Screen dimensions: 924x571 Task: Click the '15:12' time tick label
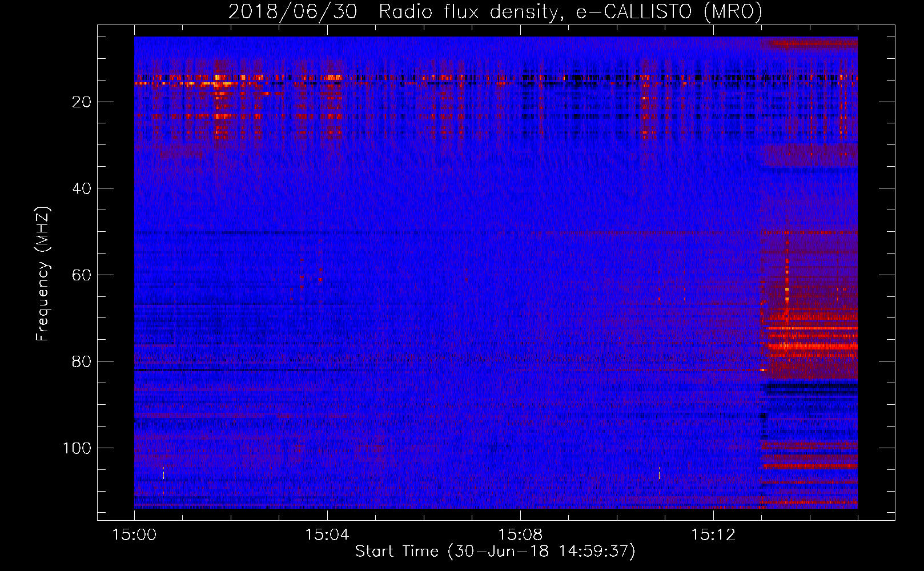tap(713, 535)
